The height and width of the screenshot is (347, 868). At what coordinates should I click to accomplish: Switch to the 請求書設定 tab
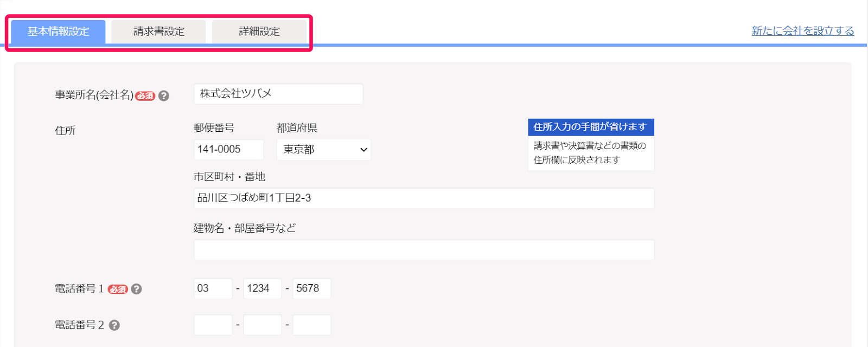pyautogui.click(x=158, y=31)
